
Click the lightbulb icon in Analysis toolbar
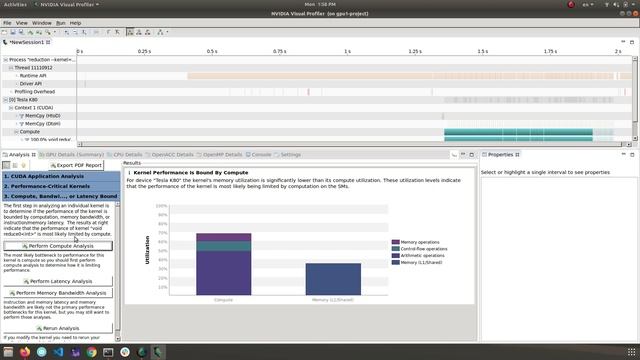[x=24, y=165]
